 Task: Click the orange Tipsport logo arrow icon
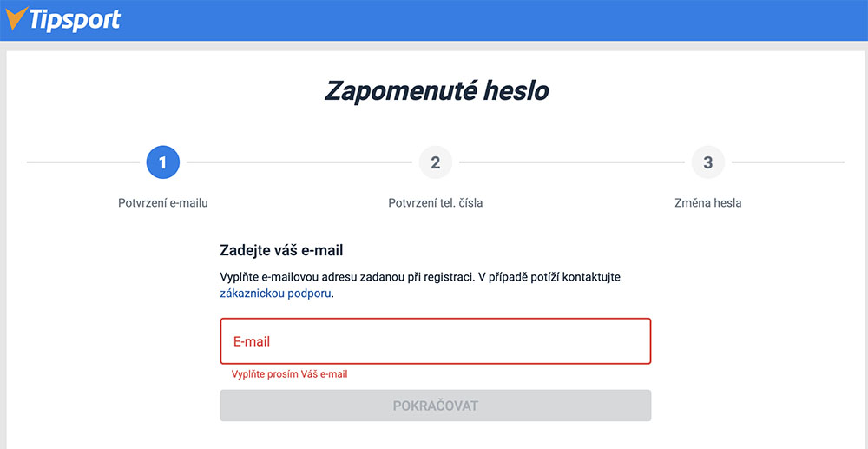[x=16, y=18]
